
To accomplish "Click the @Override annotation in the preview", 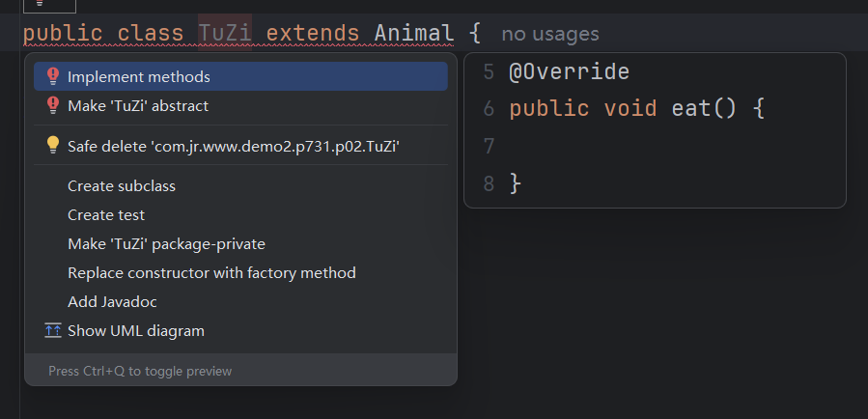I will [x=569, y=72].
